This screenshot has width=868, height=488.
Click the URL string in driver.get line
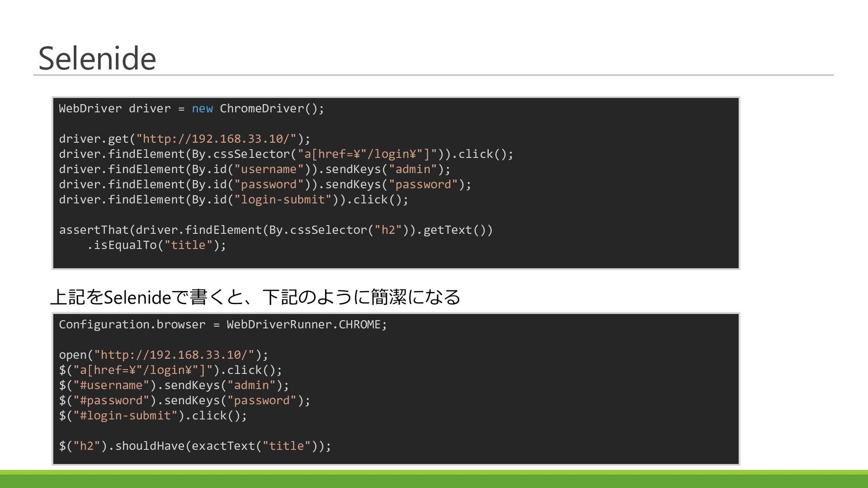pos(216,139)
